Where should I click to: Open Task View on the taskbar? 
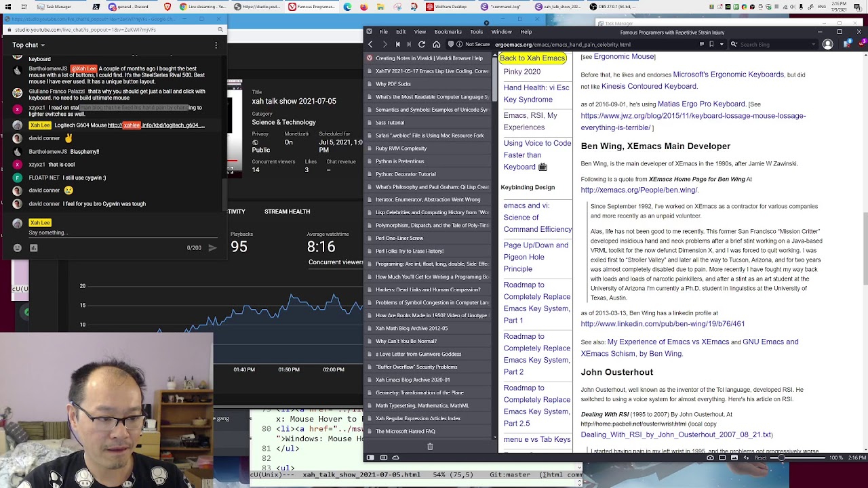(x=24, y=7)
